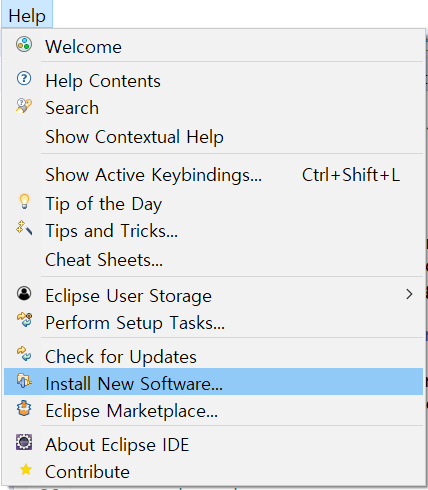Click the Tip of the Day lightbulb icon
The height and width of the screenshot is (490, 428).
coord(24,202)
